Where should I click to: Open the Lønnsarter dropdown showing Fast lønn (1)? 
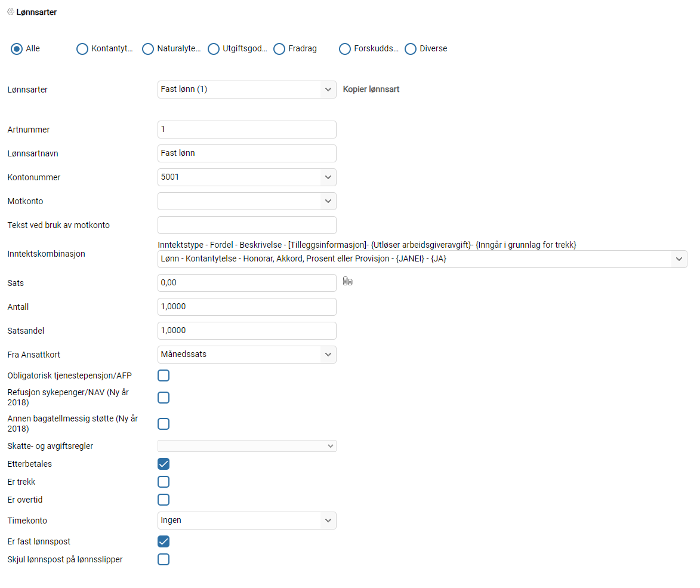pyautogui.click(x=247, y=90)
